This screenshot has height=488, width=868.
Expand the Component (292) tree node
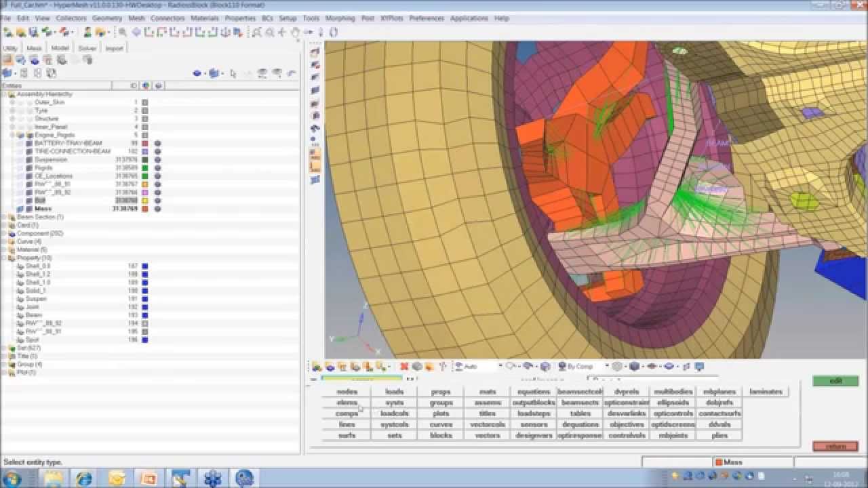click(4, 233)
